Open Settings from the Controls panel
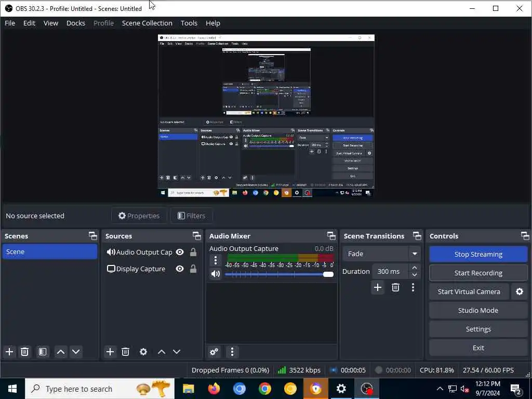Viewport: 532px width, 399px height. pos(478,329)
